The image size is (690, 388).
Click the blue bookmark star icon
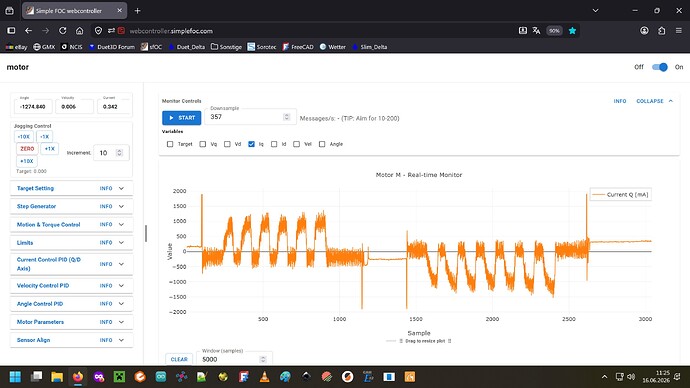[x=572, y=31]
